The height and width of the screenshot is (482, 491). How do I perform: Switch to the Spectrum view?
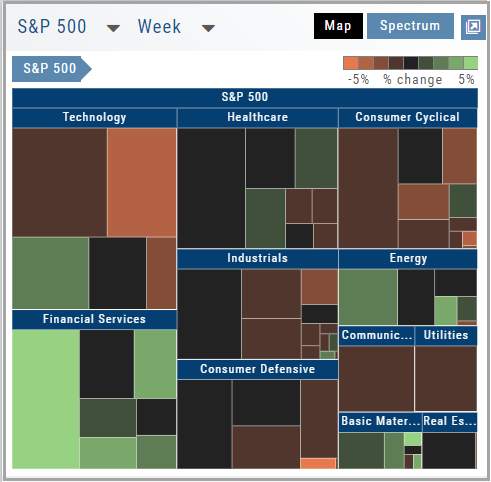(x=410, y=26)
